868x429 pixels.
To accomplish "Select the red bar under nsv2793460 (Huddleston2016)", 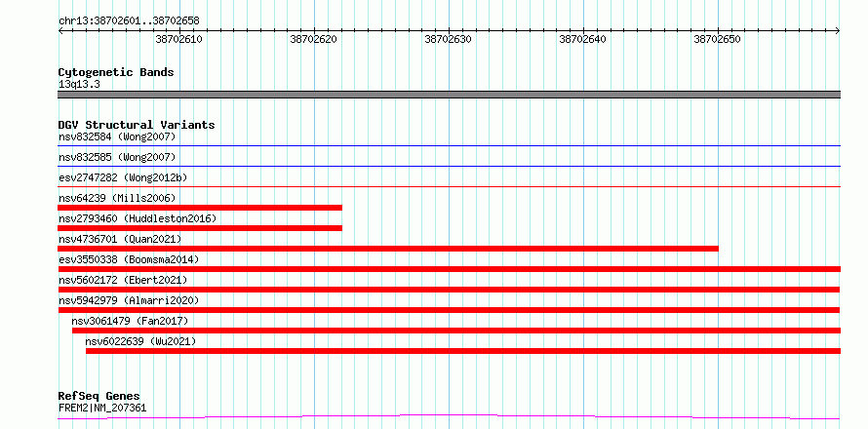I will click(200, 228).
